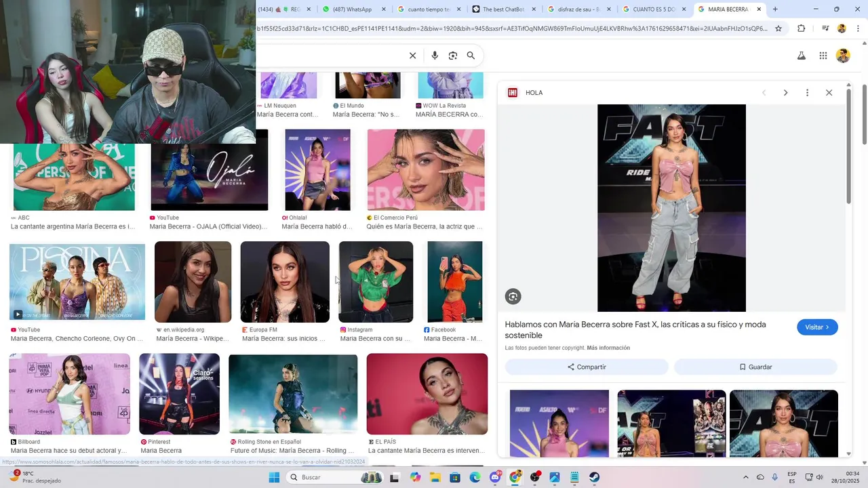
Task: Click the page vertical scrollbar thumb
Action: [864, 113]
